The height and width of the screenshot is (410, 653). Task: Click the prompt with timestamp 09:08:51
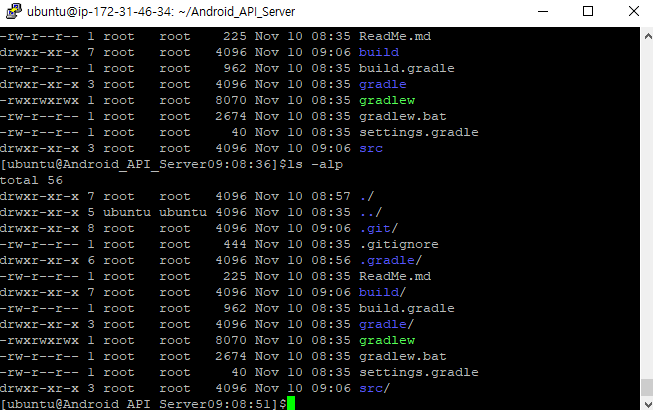point(143,404)
